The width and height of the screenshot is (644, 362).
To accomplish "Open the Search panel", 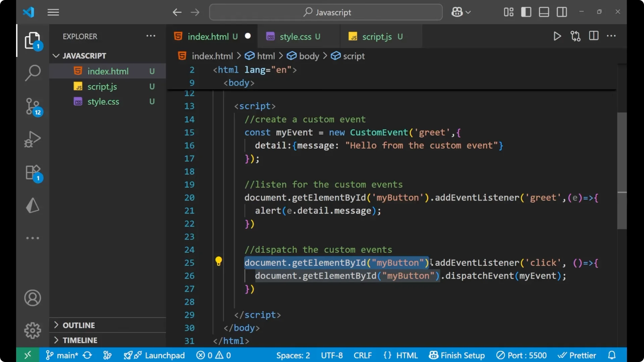I will coord(33,72).
